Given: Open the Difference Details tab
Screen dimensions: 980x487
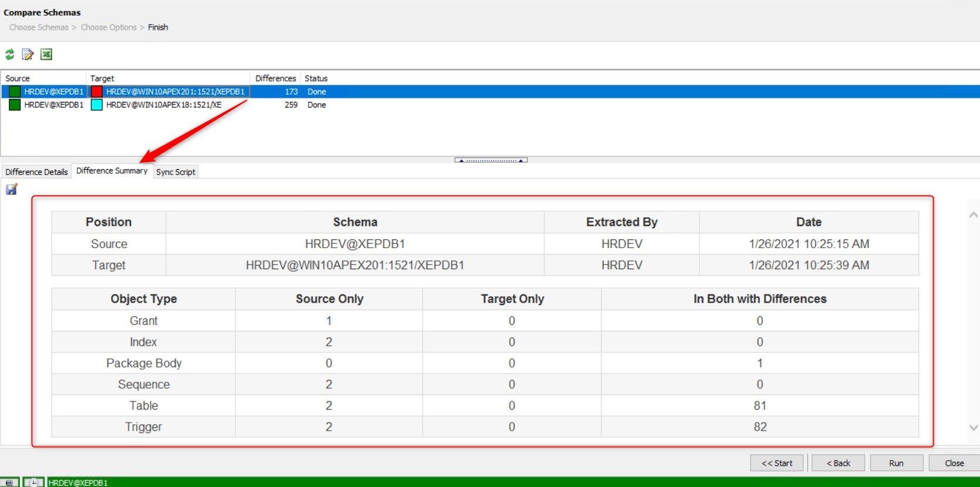Looking at the screenshot, I should click(36, 172).
